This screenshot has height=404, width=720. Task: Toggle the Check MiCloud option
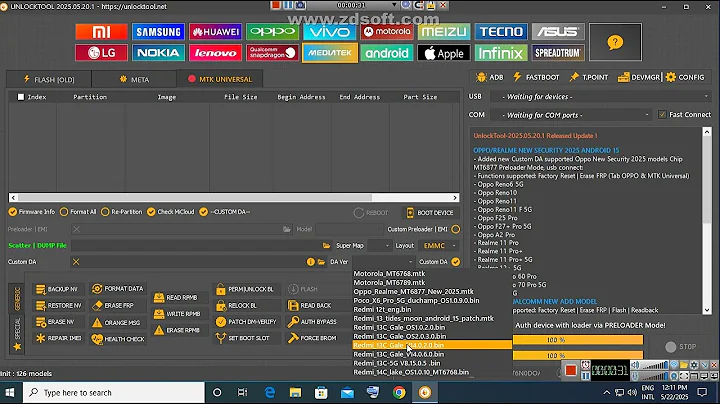[x=171, y=212]
